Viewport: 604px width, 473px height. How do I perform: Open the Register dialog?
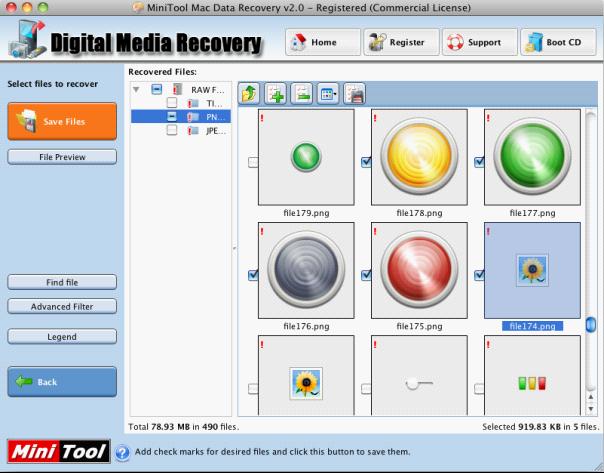[x=401, y=42]
